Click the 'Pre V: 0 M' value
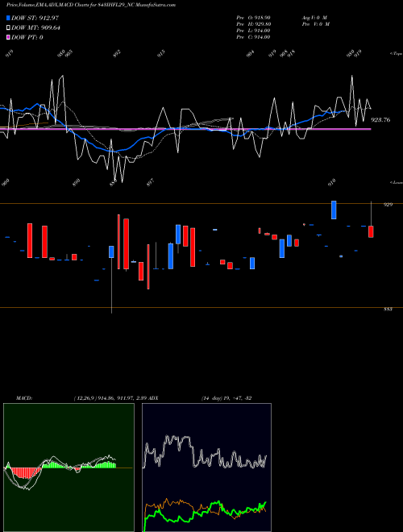 pyautogui.click(x=316, y=24)
